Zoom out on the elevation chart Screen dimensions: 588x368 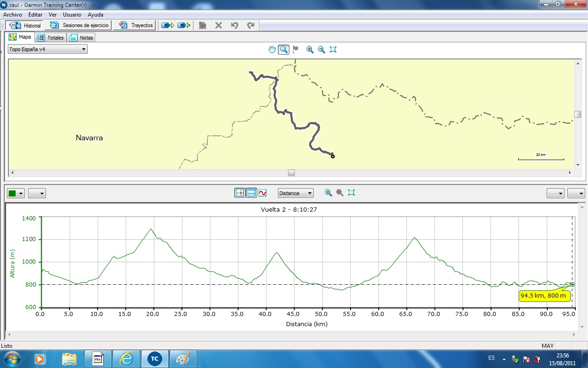[x=340, y=193]
